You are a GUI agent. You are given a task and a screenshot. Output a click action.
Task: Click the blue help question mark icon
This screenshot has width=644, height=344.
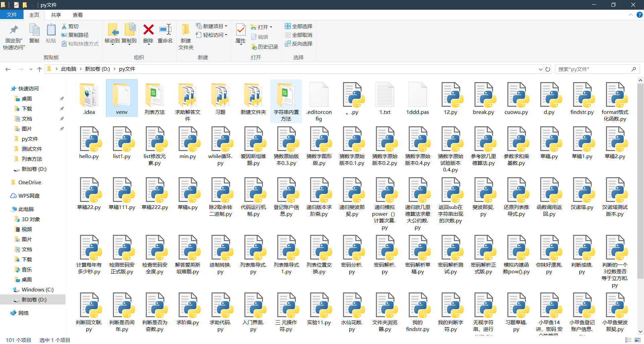pyautogui.click(x=640, y=15)
